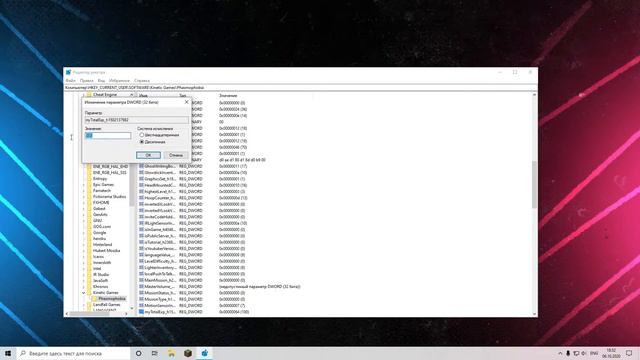This screenshot has height=360, width=640.
Task: Click the key tree vertical scrollbar thumb
Action: (132, 186)
